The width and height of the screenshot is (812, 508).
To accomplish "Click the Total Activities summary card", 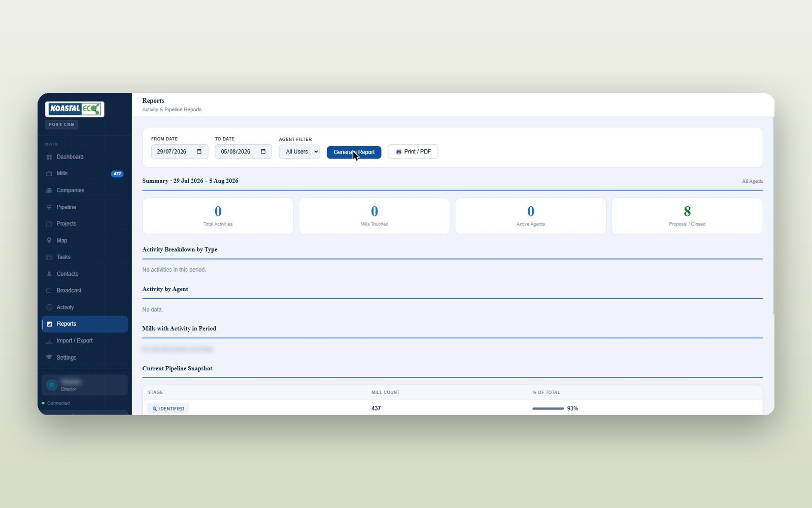I will pos(218,216).
